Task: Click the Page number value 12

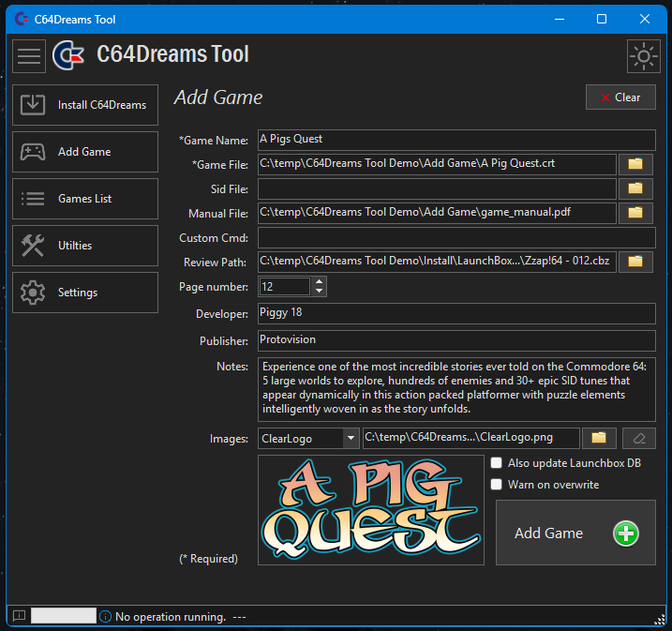Action: (285, 286)
